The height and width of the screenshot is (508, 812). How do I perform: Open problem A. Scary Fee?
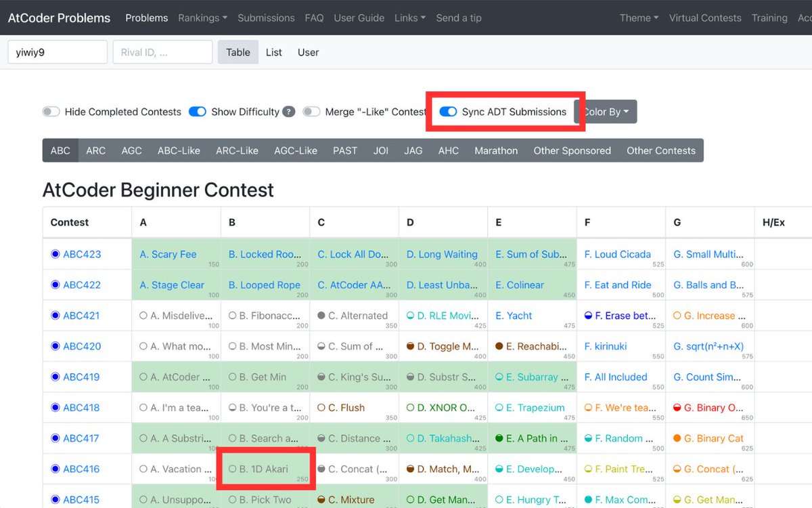coord(168,255)
